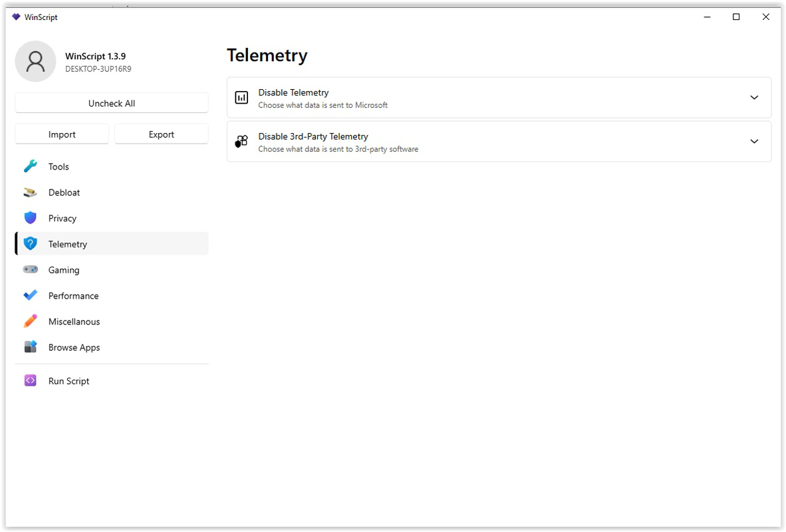
Task: Open the Gaming section
Action: click(x=112, y=270)
